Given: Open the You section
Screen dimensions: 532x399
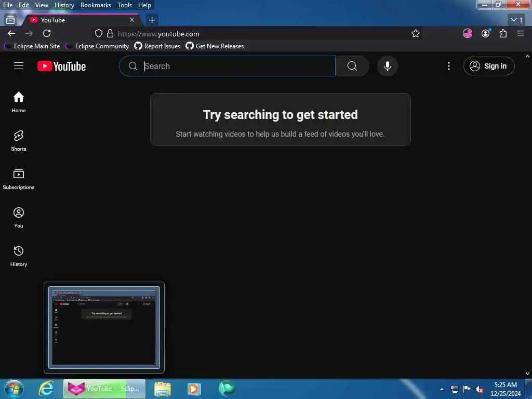Looking at the screenshot, I should (x=19, y=218).
